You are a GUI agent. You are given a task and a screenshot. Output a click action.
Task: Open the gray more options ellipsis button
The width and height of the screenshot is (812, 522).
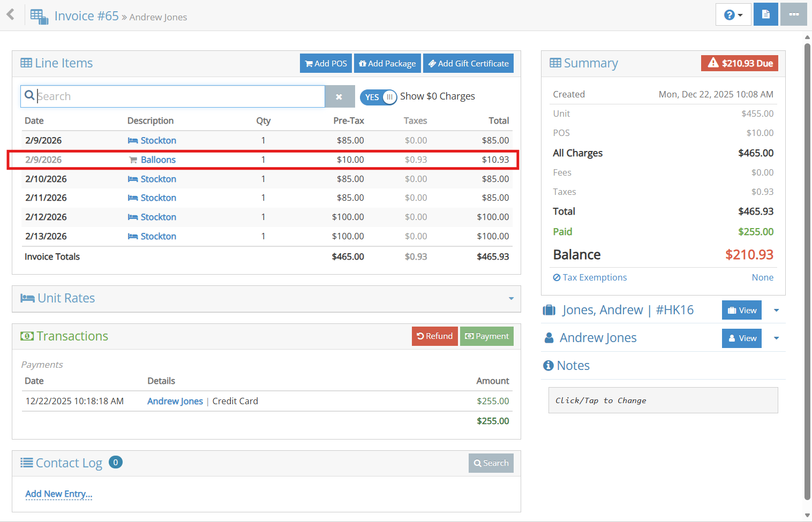(x=793, y=15)
